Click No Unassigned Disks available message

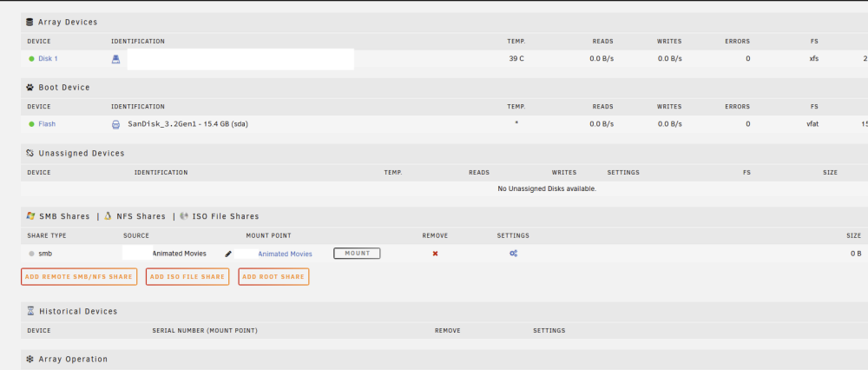[547, 188]
